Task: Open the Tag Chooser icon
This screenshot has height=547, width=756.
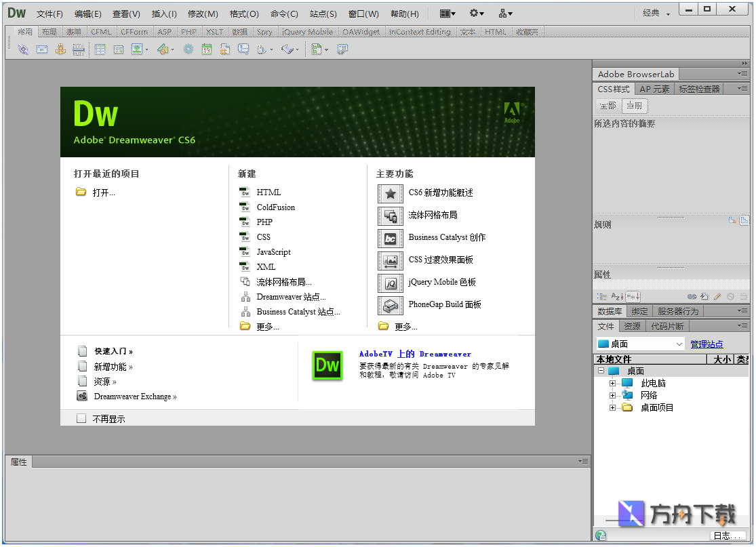Action: click(x=342, y=49)
